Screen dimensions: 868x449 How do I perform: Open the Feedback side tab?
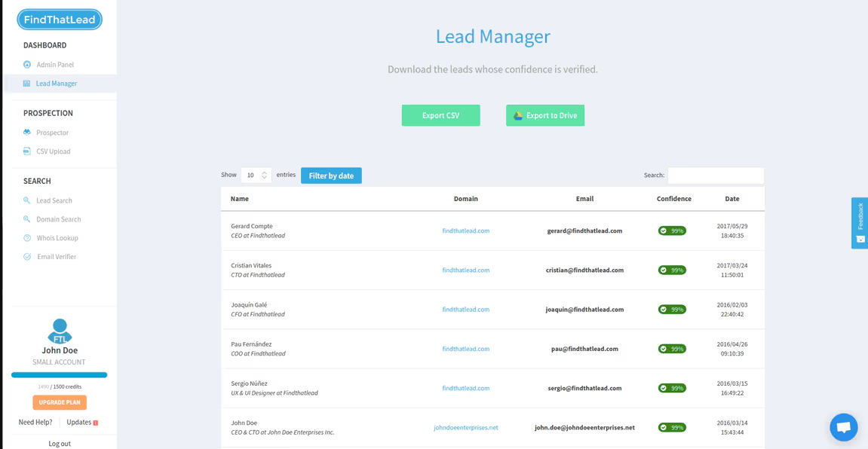tap(860, 223)
